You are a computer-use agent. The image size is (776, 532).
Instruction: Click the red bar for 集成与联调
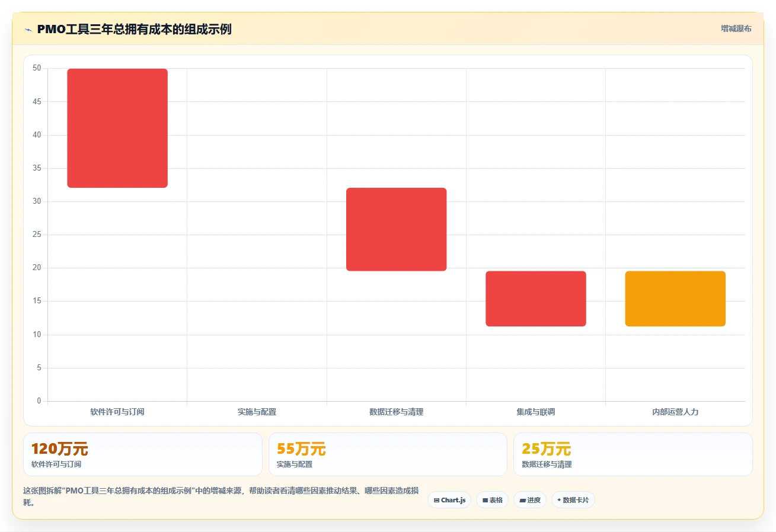[x=536, y=299]
